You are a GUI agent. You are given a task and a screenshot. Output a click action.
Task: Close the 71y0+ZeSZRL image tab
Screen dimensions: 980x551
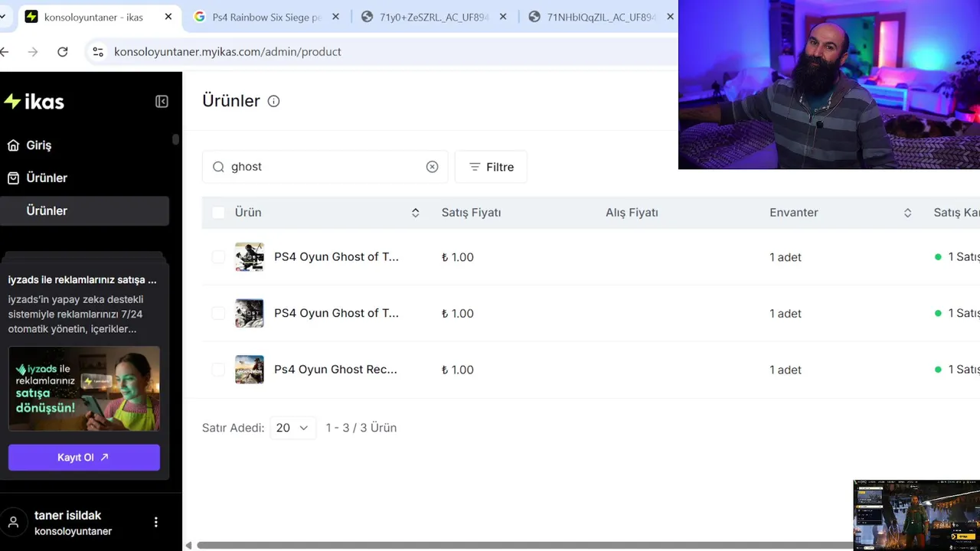point(503,17)
